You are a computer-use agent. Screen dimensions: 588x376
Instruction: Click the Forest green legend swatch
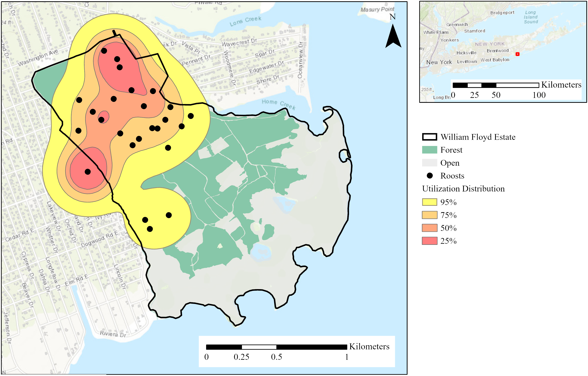tap(430, 150)
